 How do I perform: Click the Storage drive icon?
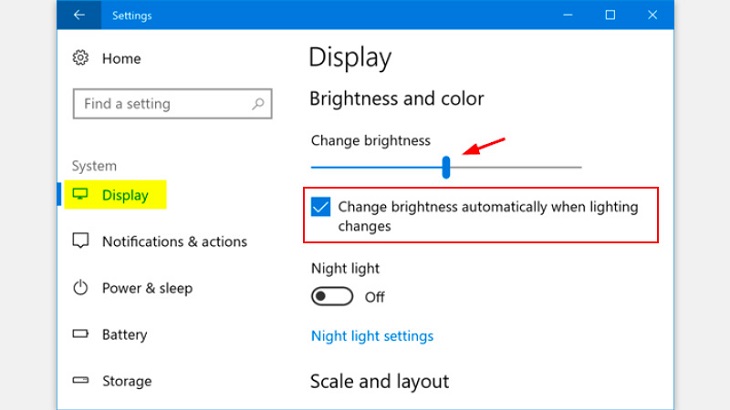(81, 381)
